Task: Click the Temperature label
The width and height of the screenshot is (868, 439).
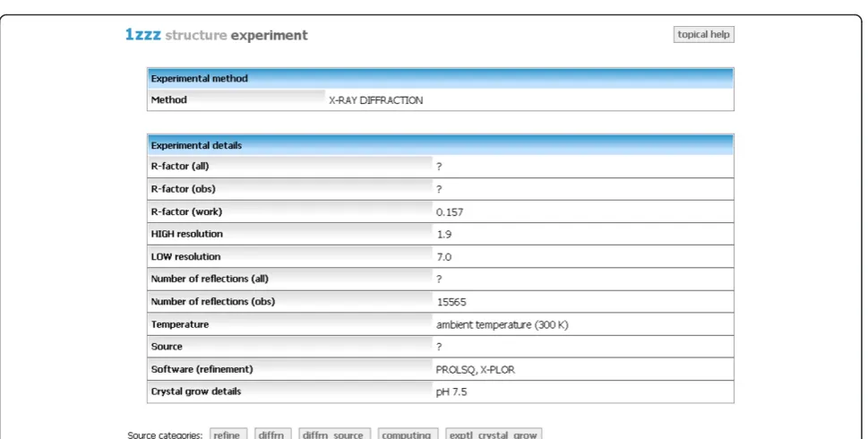Action: [180, 324]
